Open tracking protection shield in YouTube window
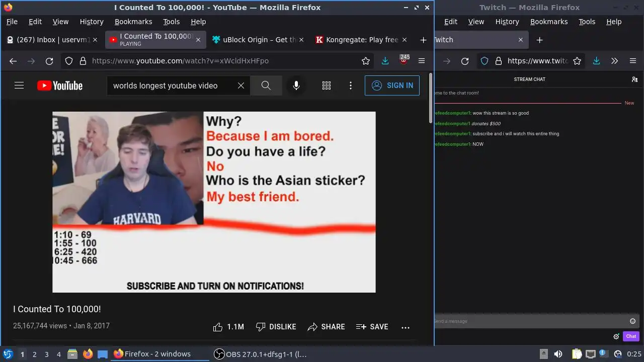Viewport: 644px width, 362px height. click(x=69, y=61)
